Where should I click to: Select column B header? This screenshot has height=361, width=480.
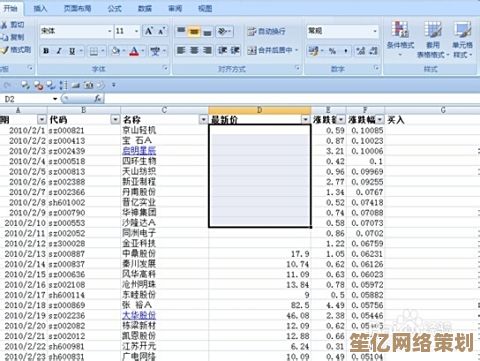pyautogui.click(x=84, y=110)
